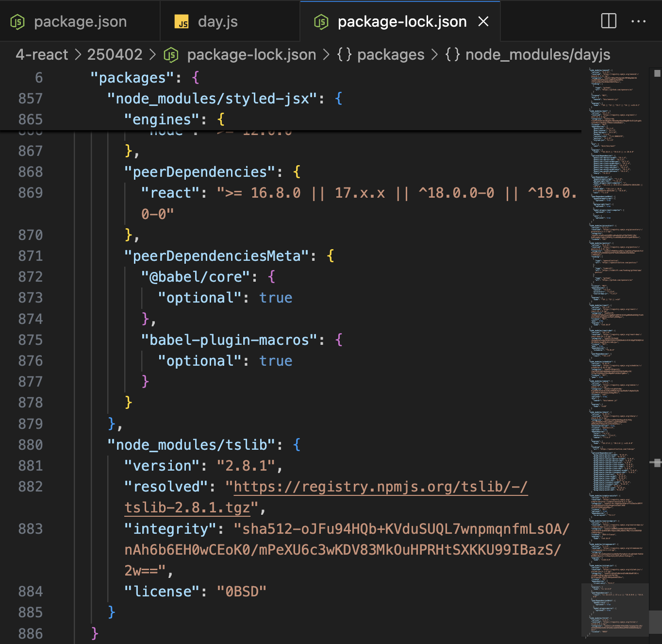Screen dimensions: 662x644
Task: Open the registry.npmjs.org tslib link
Action: pos(381,487)
